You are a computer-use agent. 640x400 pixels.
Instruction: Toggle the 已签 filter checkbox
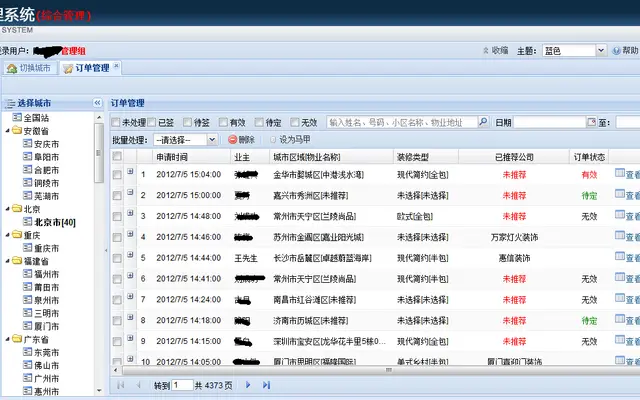pos(152,122)
